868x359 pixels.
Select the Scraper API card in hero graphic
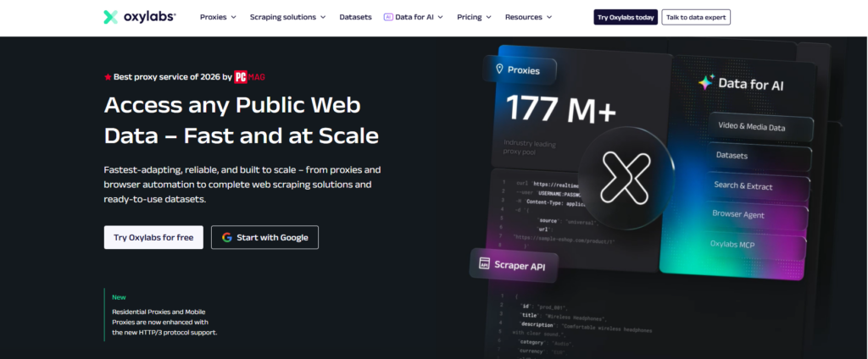pos(515,265)
